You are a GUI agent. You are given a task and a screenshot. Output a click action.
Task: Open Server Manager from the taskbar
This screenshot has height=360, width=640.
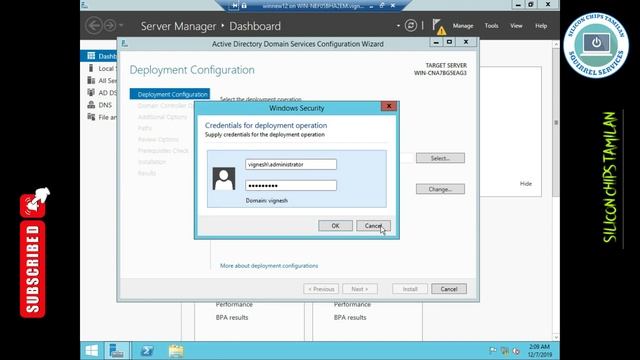pos(116,351)
